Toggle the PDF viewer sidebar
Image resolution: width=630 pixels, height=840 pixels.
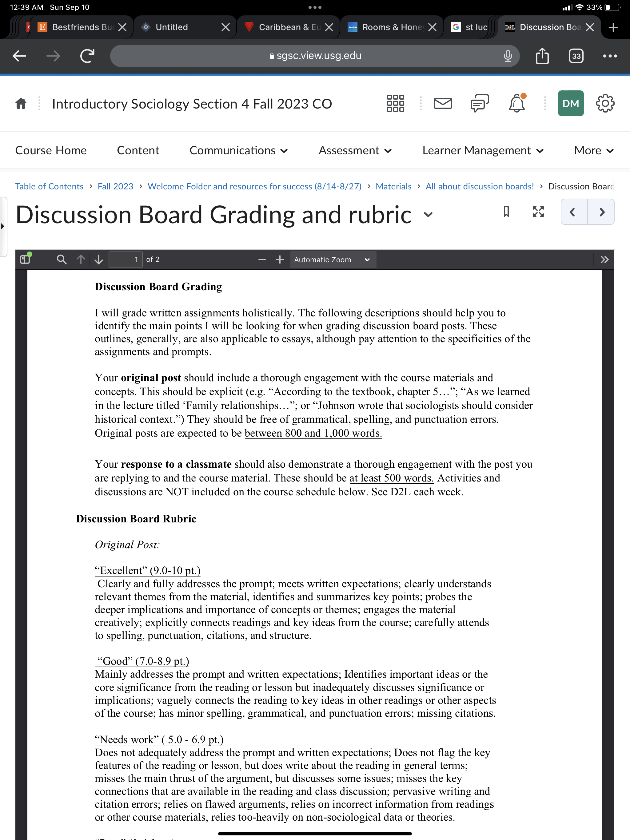point(26,259)
